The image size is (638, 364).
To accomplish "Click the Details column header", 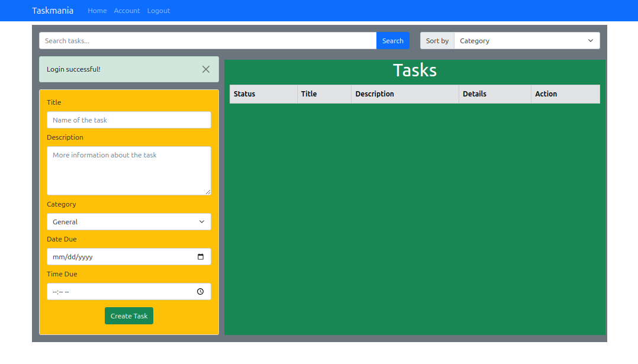I will pyautogui.click(x=474, y=94).
